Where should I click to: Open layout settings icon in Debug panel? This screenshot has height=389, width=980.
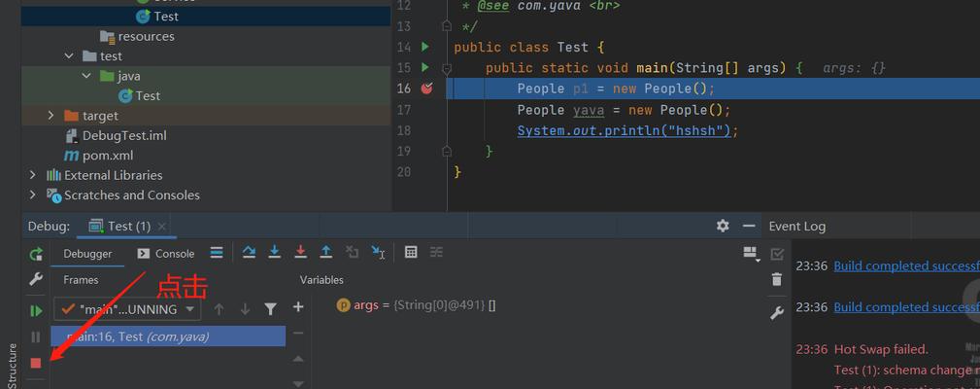coord(751,253)
